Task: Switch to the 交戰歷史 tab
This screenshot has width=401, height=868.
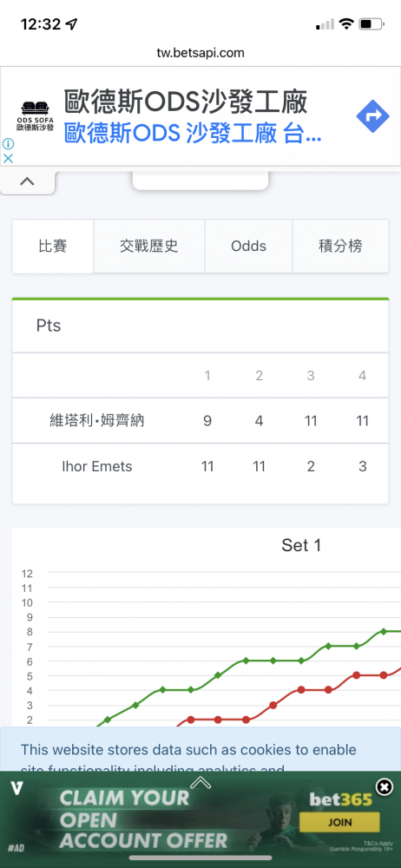Action: pyautogui.click(x=149, y=247)
